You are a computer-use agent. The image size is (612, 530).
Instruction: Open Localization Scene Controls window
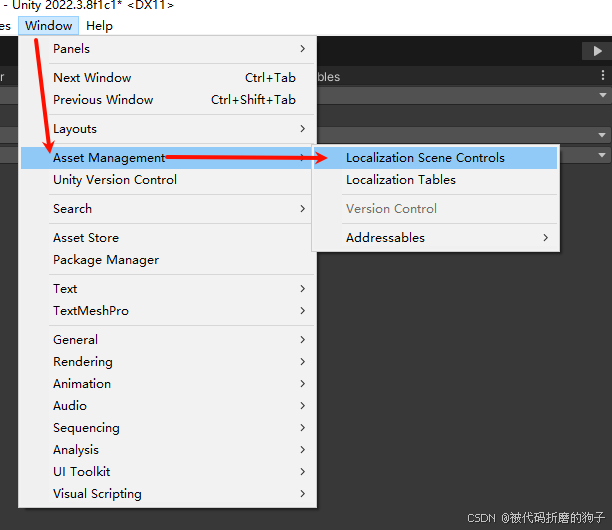436,158
